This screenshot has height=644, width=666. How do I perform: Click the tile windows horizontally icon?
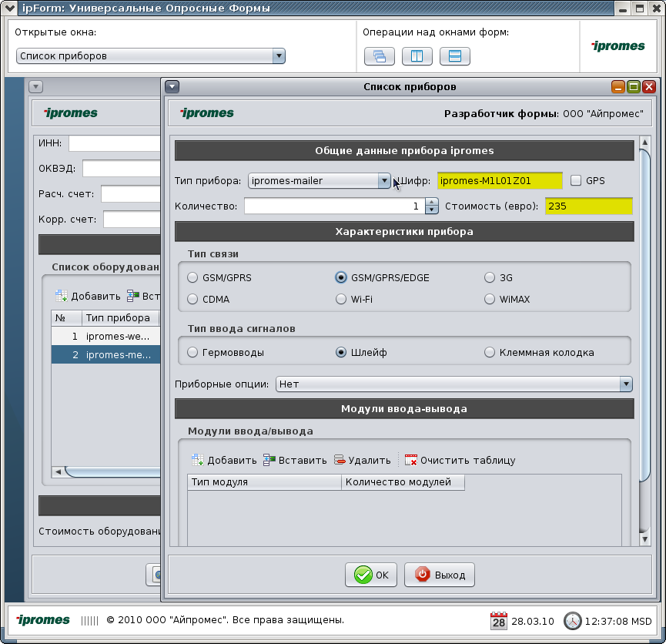pyautogui.click(x=455, y=56)
